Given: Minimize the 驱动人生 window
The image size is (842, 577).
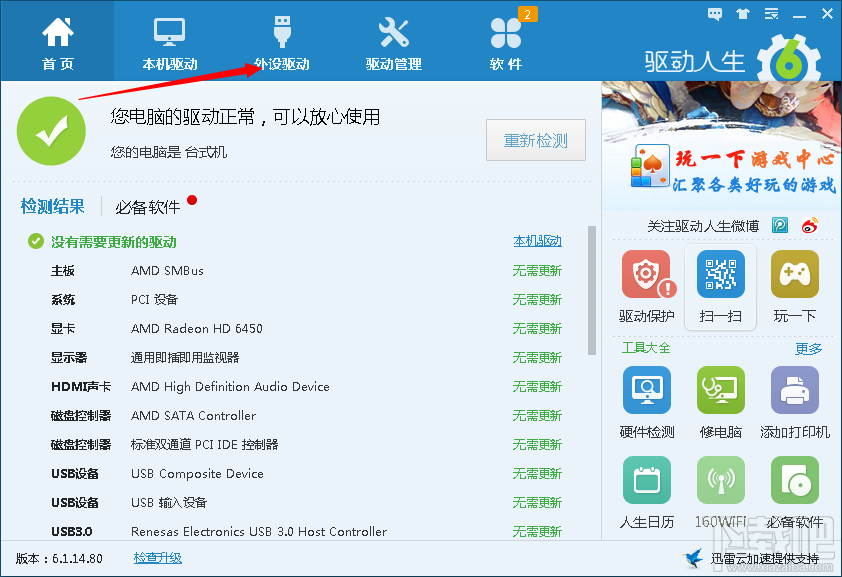Looking at the screenshot, I should (800, 15).
